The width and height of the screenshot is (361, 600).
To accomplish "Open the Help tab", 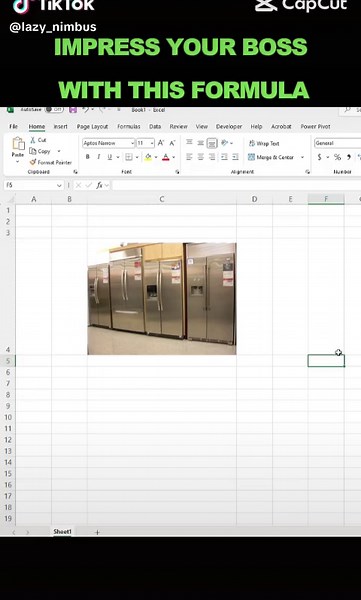I will [x=256, y=127].
